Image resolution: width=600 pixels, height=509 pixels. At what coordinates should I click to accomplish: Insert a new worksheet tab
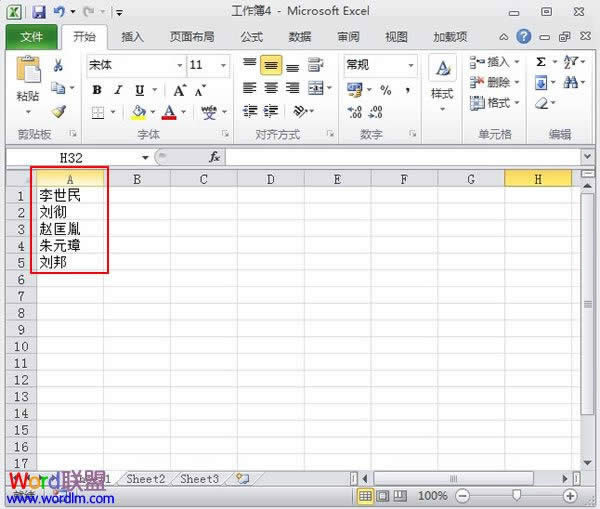coord(243,478)
